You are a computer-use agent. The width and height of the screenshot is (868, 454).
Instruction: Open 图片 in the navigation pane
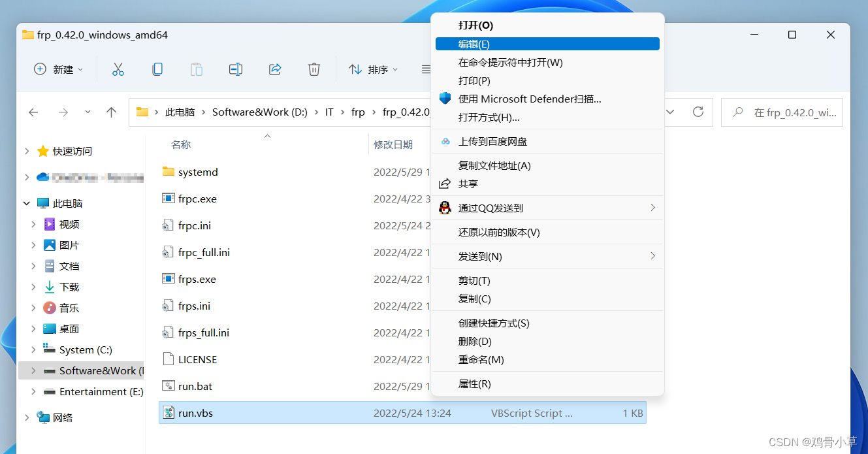(69, 245)
